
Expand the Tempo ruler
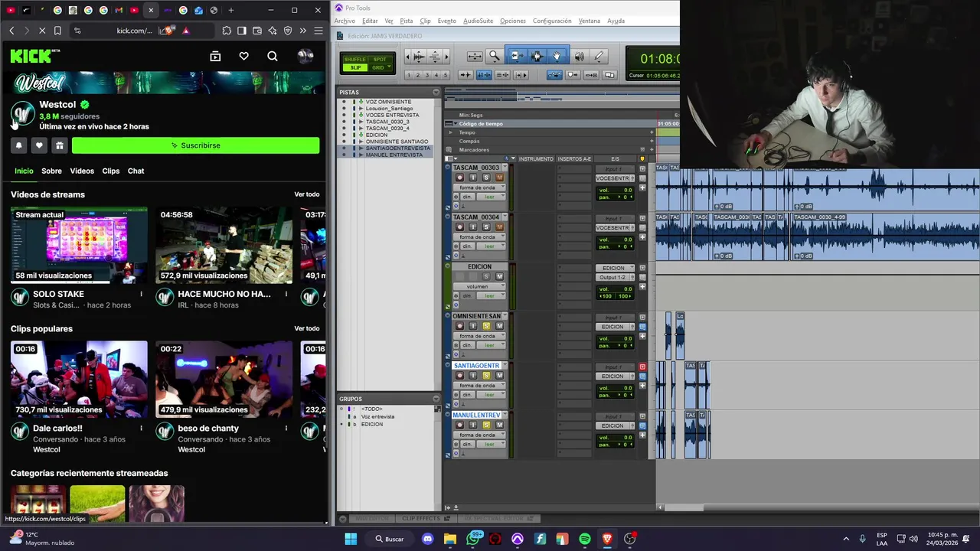(x=451, y=132)
